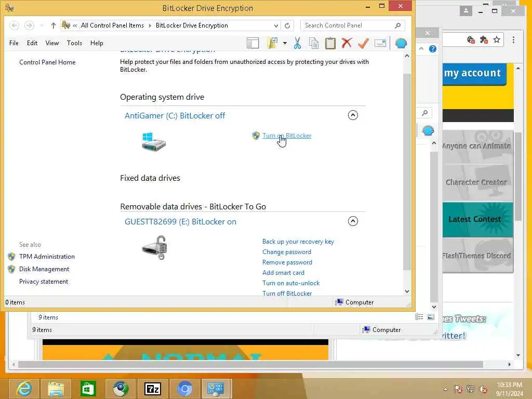Click Change password link
The height and width of the screenshot is (399, 532).
(287, 252)
